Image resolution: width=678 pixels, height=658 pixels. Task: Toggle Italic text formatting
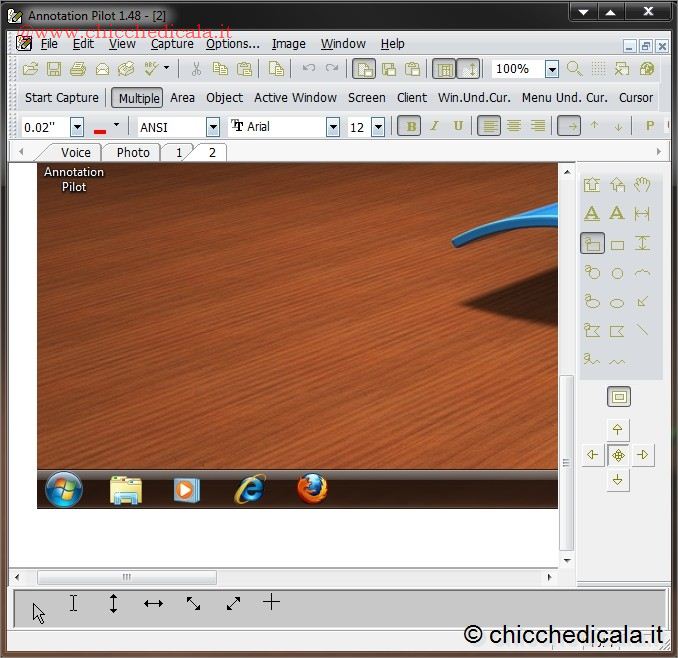point(434,126)
